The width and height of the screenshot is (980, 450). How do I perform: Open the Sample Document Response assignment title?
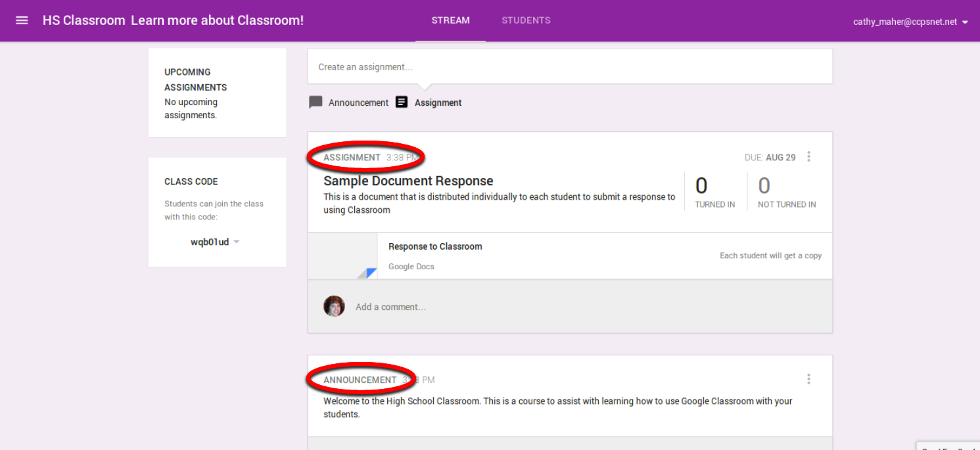point(408,181)
